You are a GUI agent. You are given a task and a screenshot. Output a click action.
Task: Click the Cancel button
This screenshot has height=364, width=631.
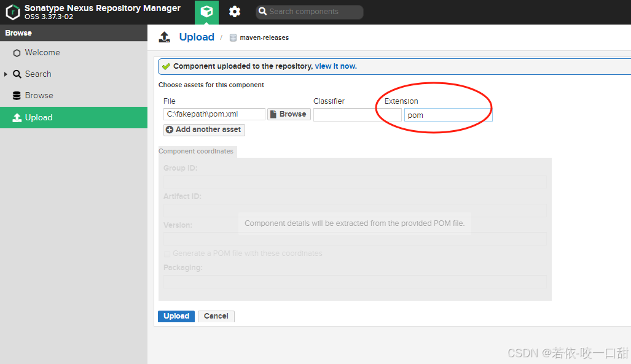[216, 316]
